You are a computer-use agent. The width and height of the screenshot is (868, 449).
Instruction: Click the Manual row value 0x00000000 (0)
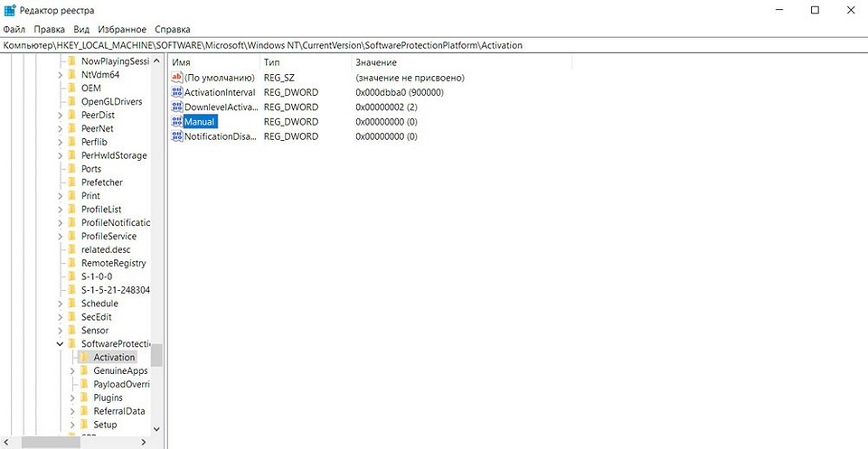pos(386,122)
